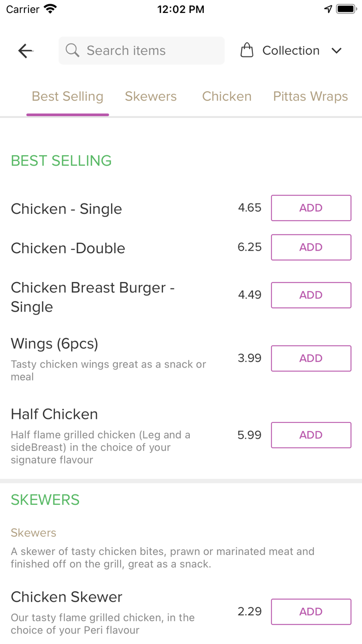Open the Half Chicken item title
Image resolution: width=362 pixels, height=644 pixels.
tap(54, 414)
